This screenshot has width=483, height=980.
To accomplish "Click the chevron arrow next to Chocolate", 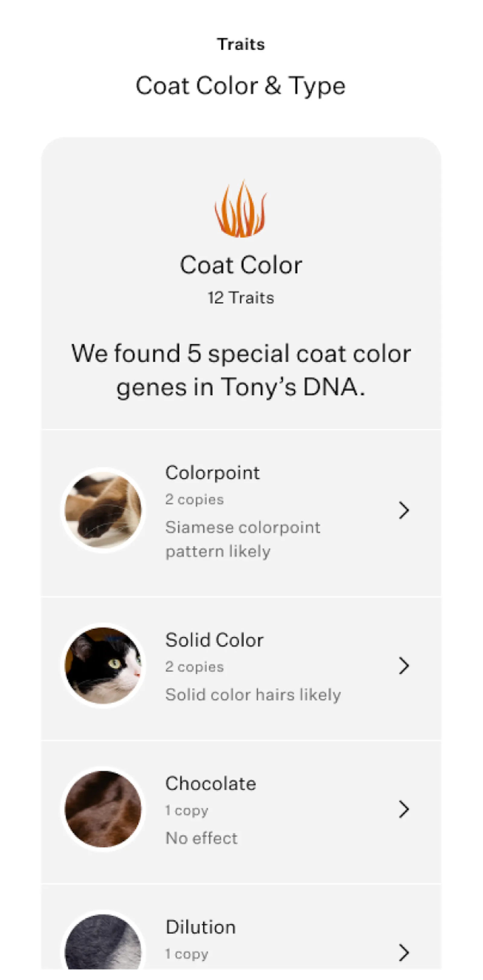I will (404, 809).
